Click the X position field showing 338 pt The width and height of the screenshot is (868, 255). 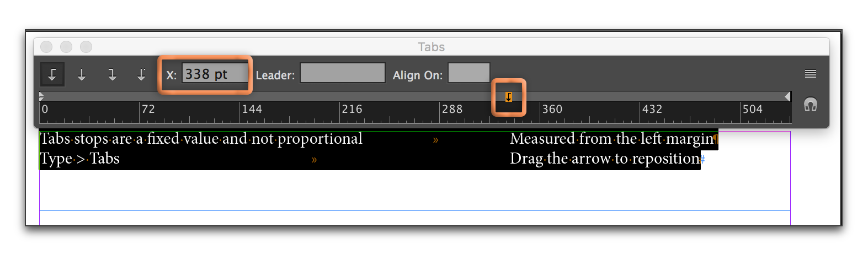(x=215, y=74)
